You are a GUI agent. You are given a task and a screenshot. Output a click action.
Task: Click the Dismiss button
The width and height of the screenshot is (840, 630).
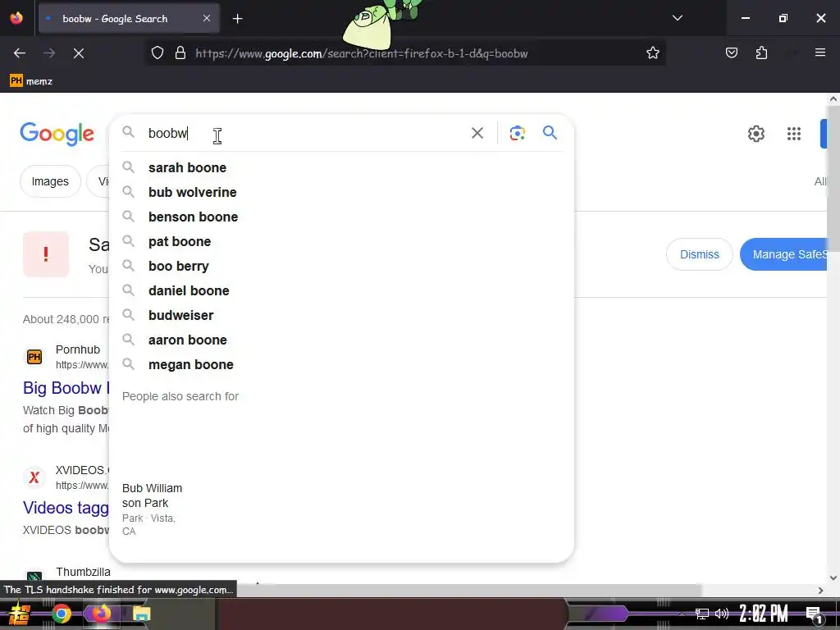pyautogui.click(x=699, y=254)
